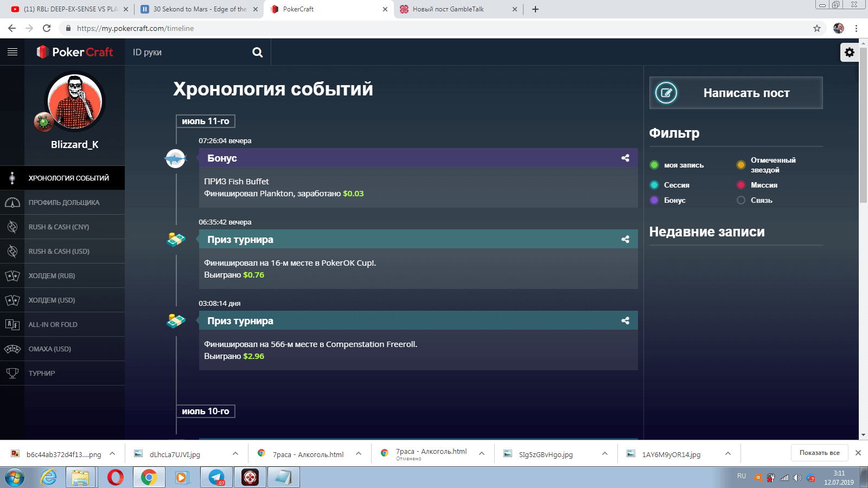
Task: Click Показать все downloads button
Action: coord(819,453)
